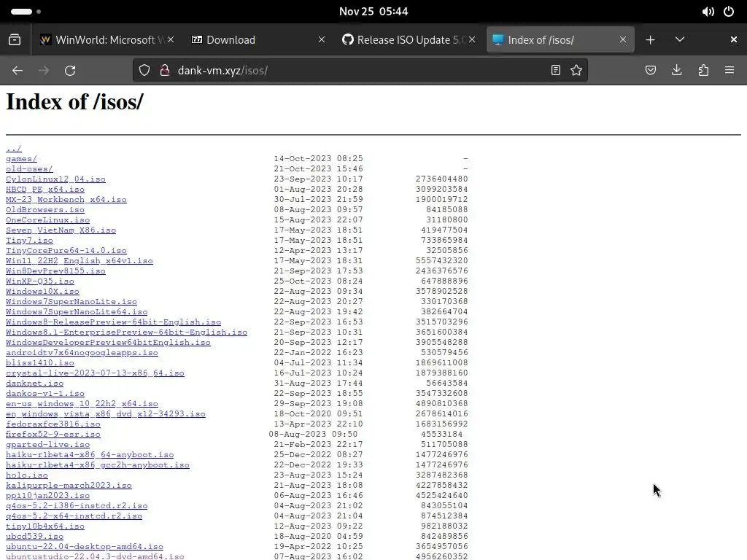Open the Firefox application menu
This screenshot has width=747, height=560.
tap(729, 71)
